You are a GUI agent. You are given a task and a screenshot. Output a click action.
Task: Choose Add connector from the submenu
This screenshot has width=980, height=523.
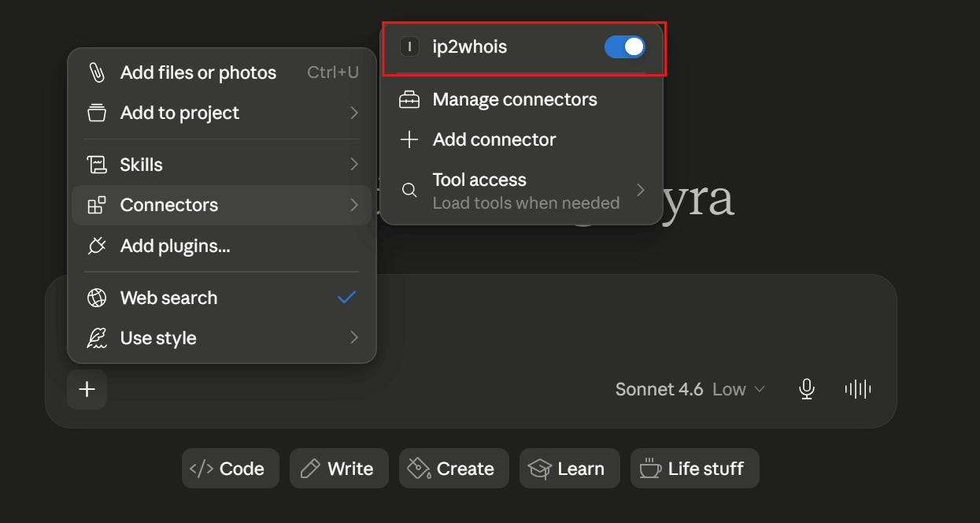522,140
